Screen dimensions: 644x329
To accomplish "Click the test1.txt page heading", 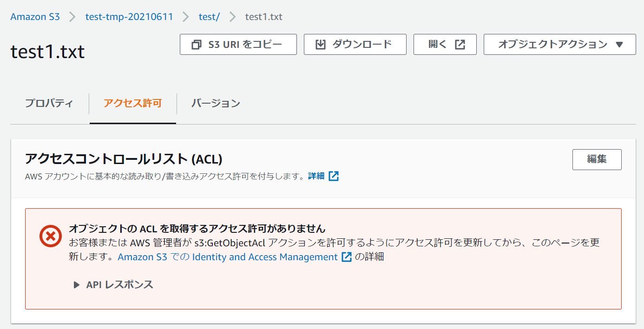I will coord(47,52).
